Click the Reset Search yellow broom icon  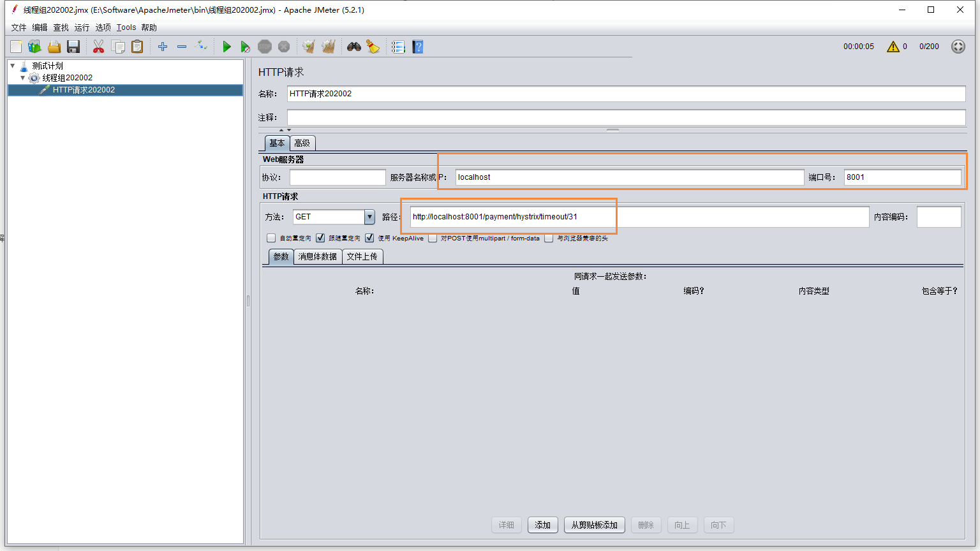373,47
